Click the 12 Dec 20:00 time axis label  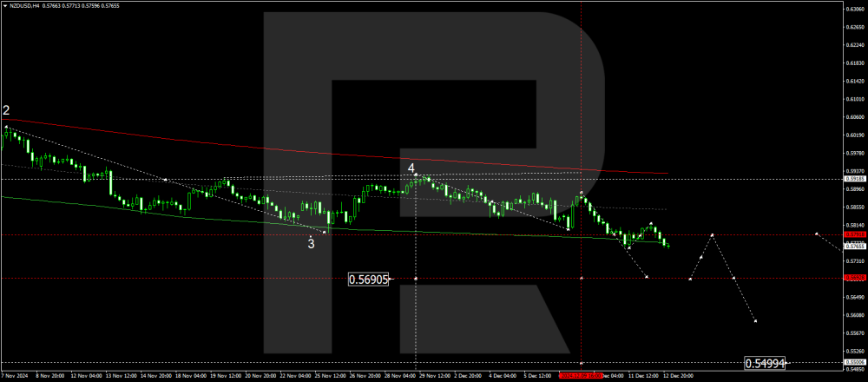pyautogui.click(x=677, y=376)
